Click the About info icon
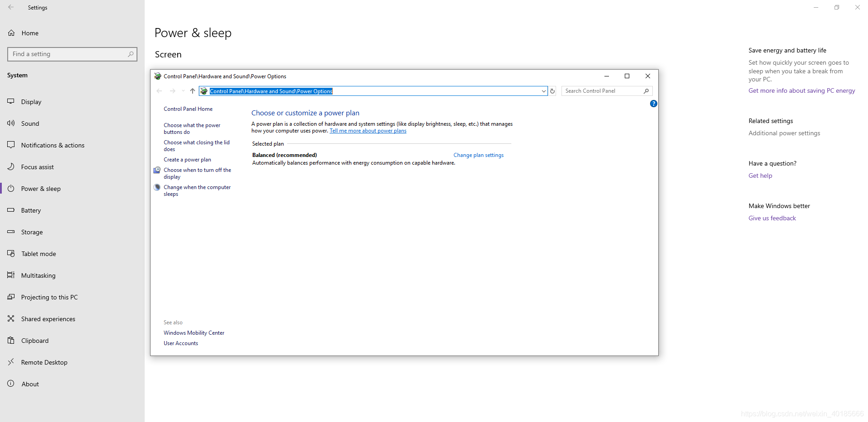The height and width of the screenshot is (422, 868). pos(11,384)
